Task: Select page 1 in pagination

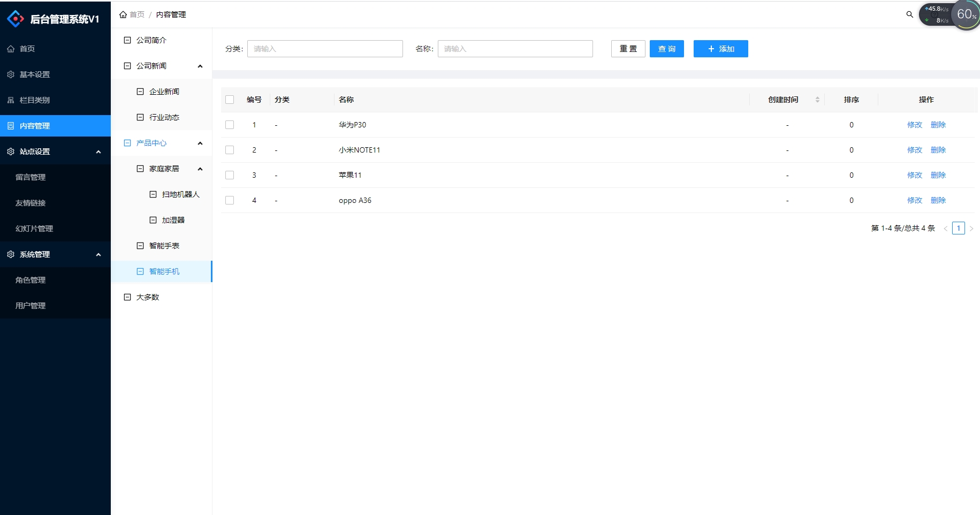Action: coord(959,229)
